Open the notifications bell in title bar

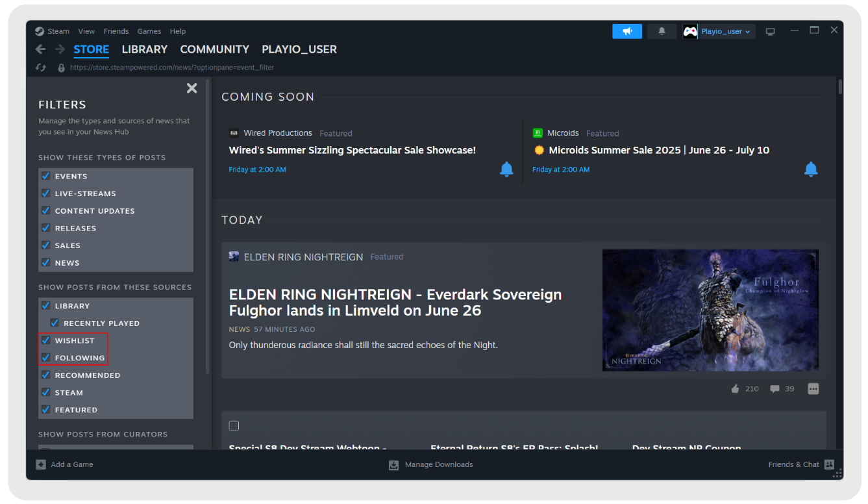click(662, 31)
